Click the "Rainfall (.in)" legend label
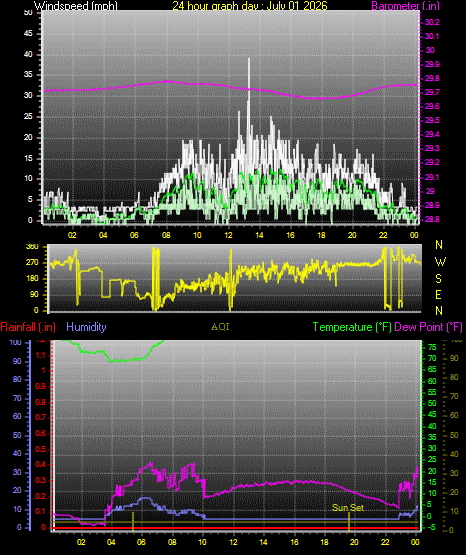 pos(28,327)
